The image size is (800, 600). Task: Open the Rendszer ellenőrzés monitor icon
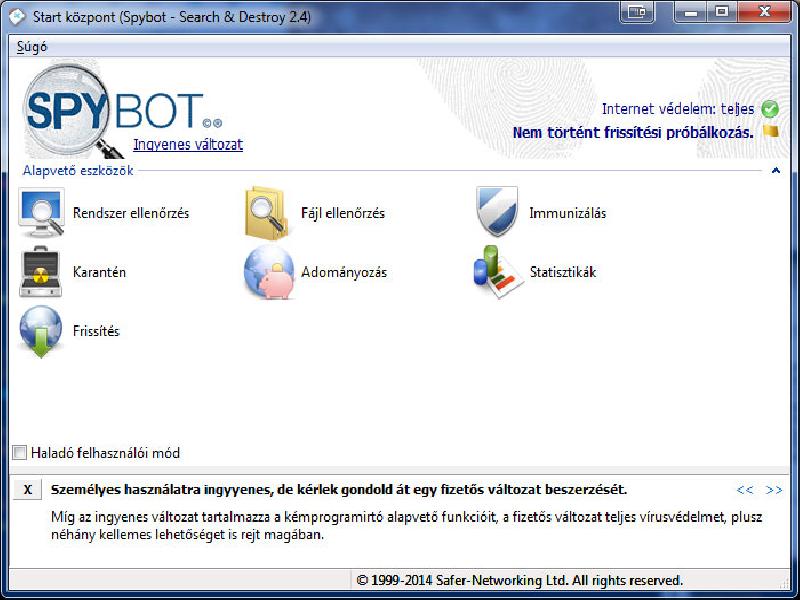41,212
